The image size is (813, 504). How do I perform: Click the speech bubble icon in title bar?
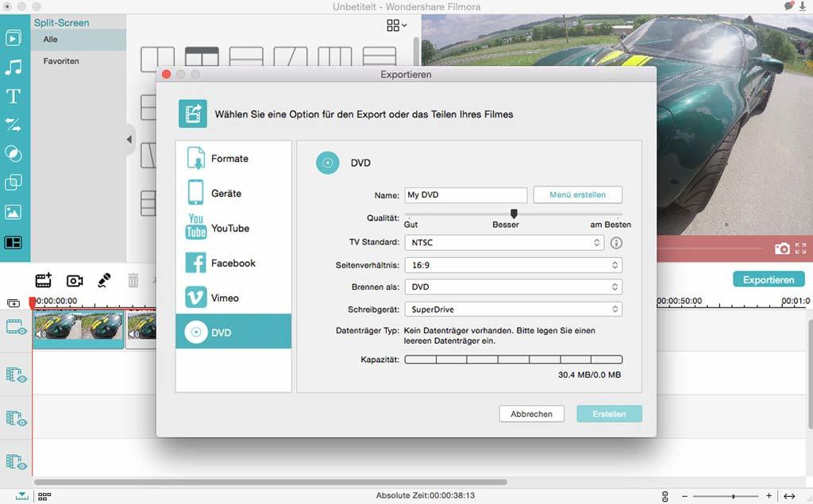click(x=788, y=6)
